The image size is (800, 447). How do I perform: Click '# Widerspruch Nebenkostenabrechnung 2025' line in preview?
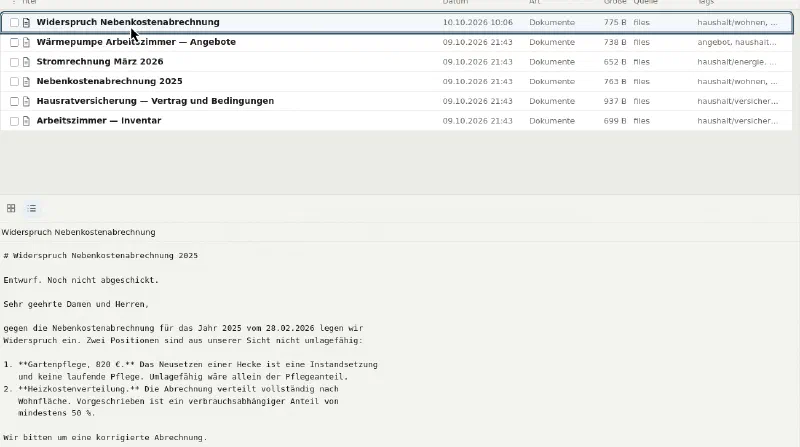pyautogui.click(x=101, y=256)
